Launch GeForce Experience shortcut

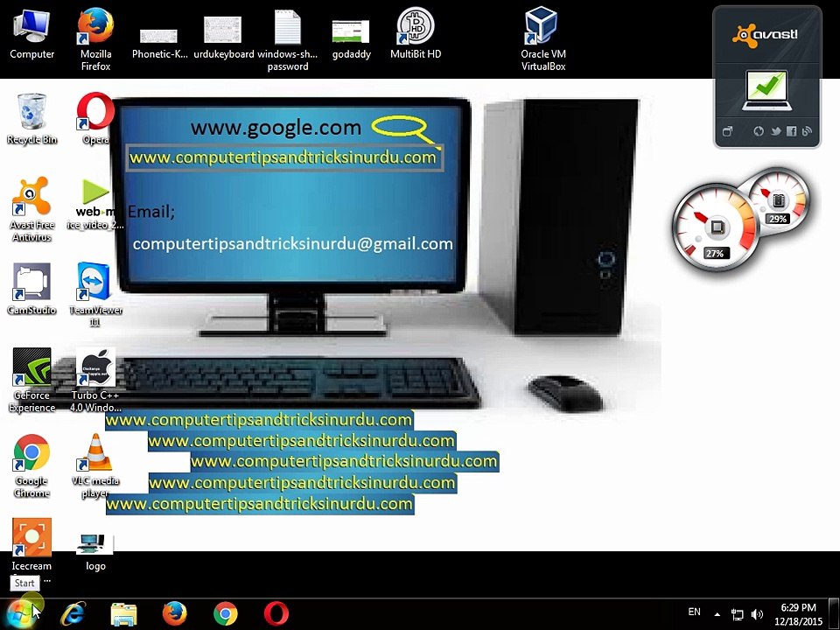(31, 379)
